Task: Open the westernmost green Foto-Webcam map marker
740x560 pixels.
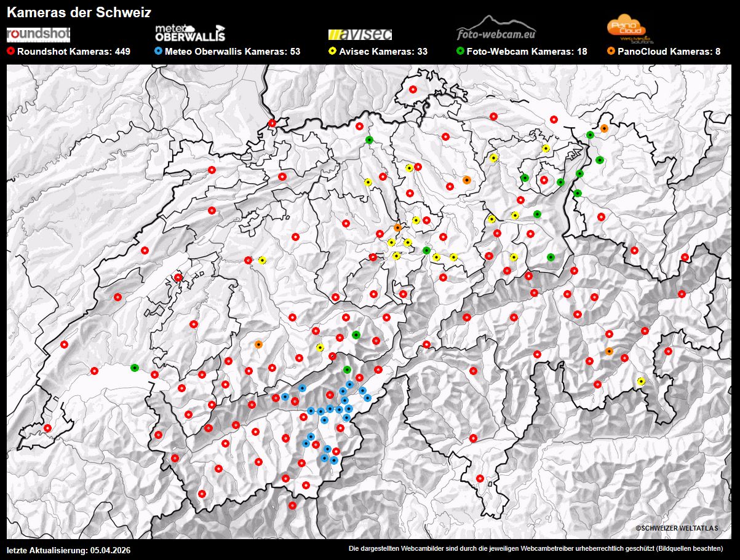Action: pos(135,368)
